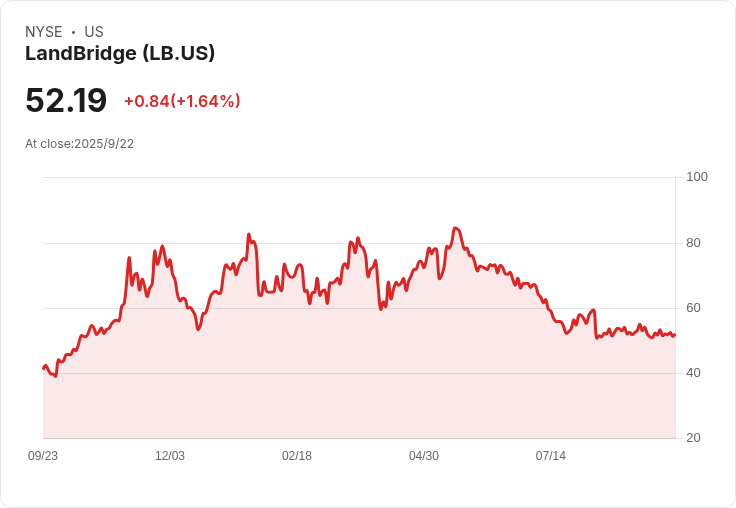Choose the 07/14 date axis label
Viewport: 736px width, 508px height.
tap(551, 456)
